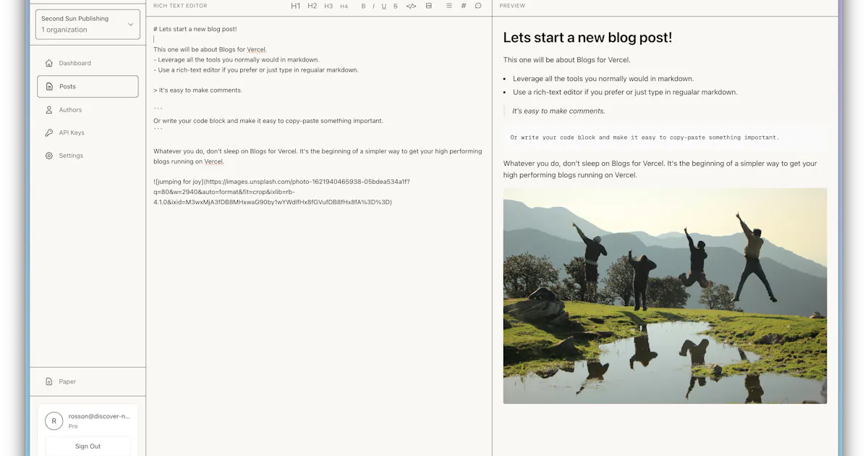Click the RICH TEXT EDITOR panel label
The width and height of the screenshot is (868, 456).
point(180,6)
